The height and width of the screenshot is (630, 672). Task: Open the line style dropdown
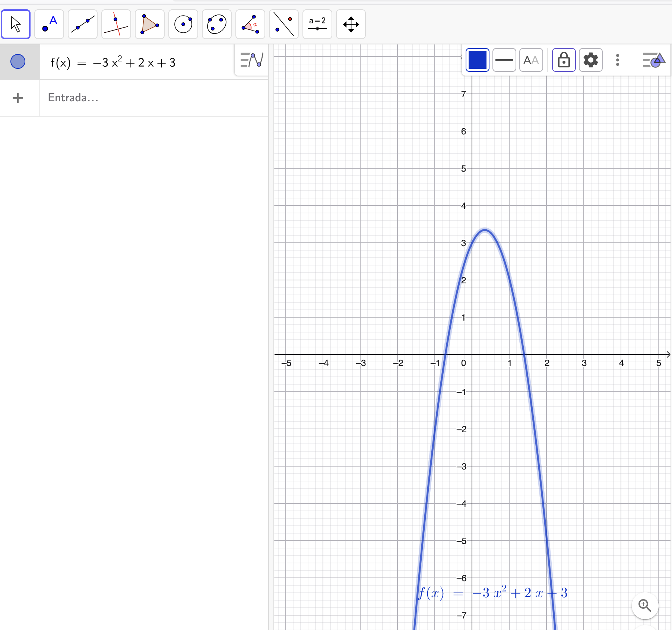[x=504, y=60]
